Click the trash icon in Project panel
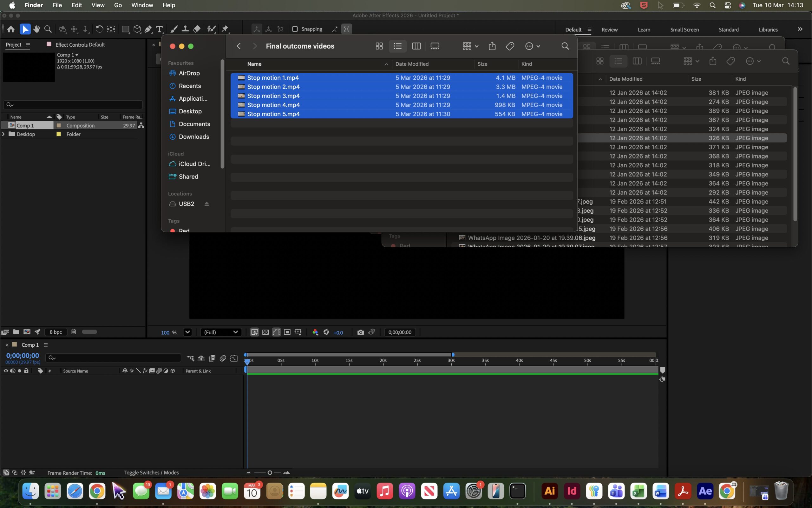This screenshot has width=812, height=508. (74, 331)
